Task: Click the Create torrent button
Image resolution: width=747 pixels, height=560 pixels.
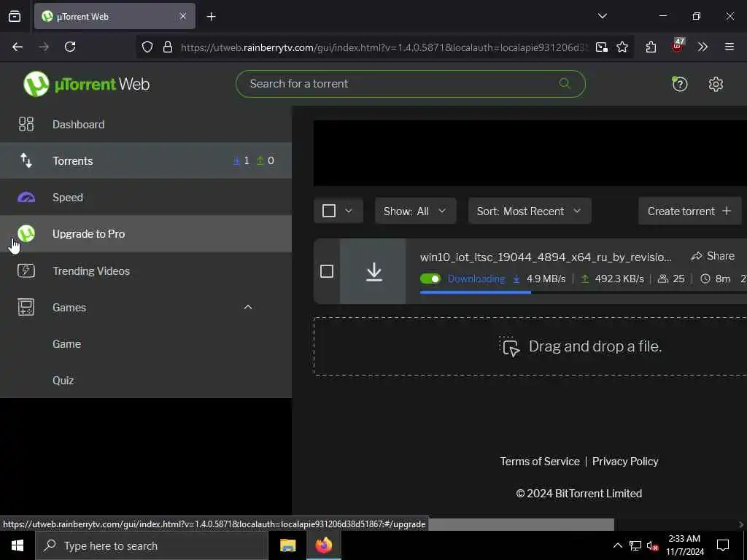Action: (690, 211)
